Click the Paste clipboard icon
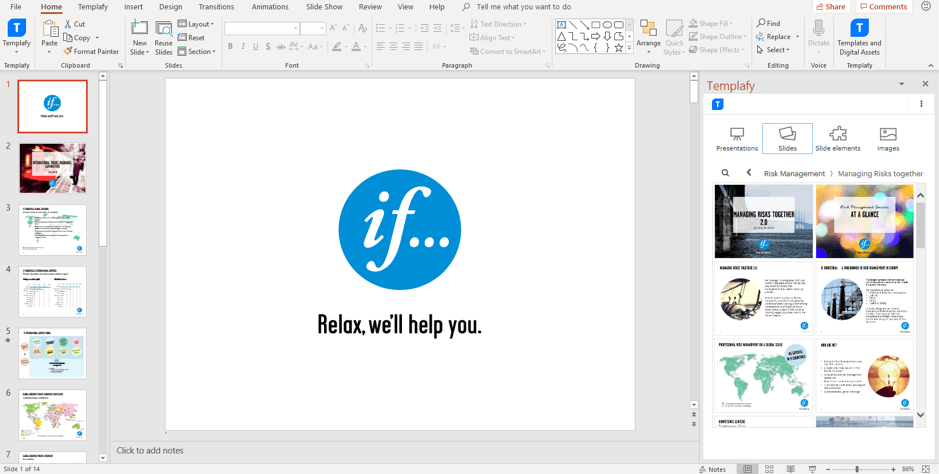This screenshot has height=474, width=939. tap(50, 29)
